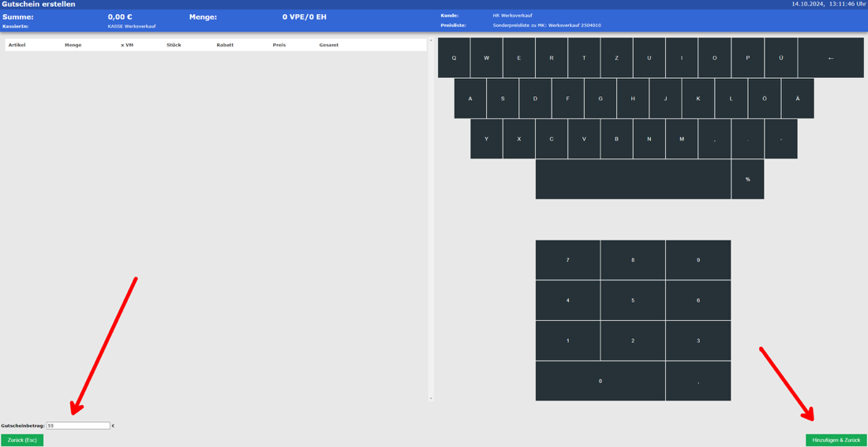Tap the F key on keyboard
This screenshot has height=447, width=868.
tap(568, 99)
